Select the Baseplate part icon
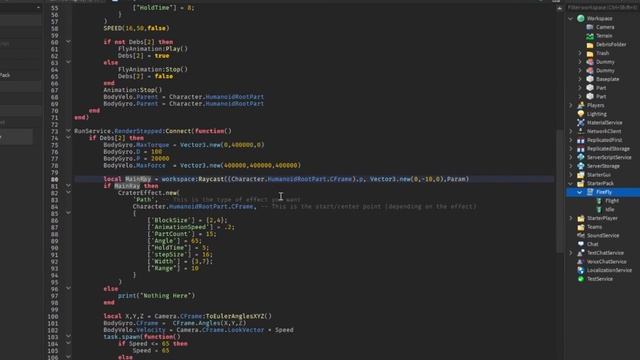This screenshot has height=360, width=640. pyautogui.click(x=590, y=79)
